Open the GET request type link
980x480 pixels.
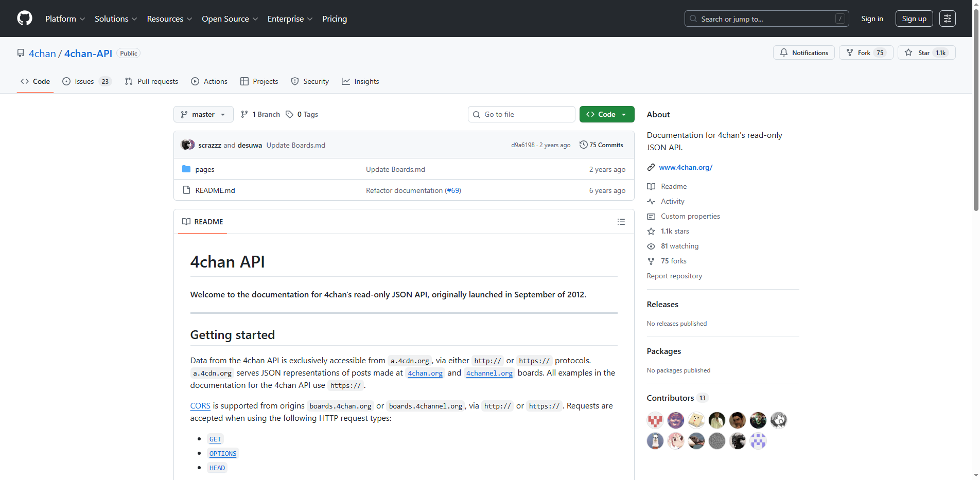click(x=215, y=439)
